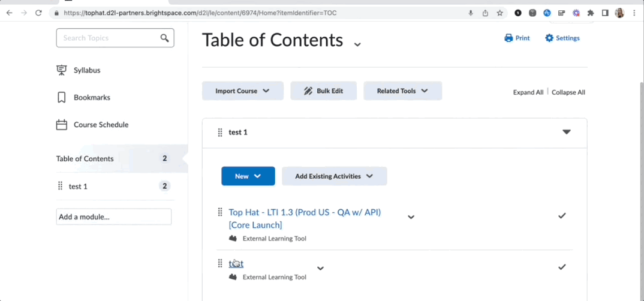Click the sidebar test 1 count badge 2
The image size is (644, 301).
(165, 186)
